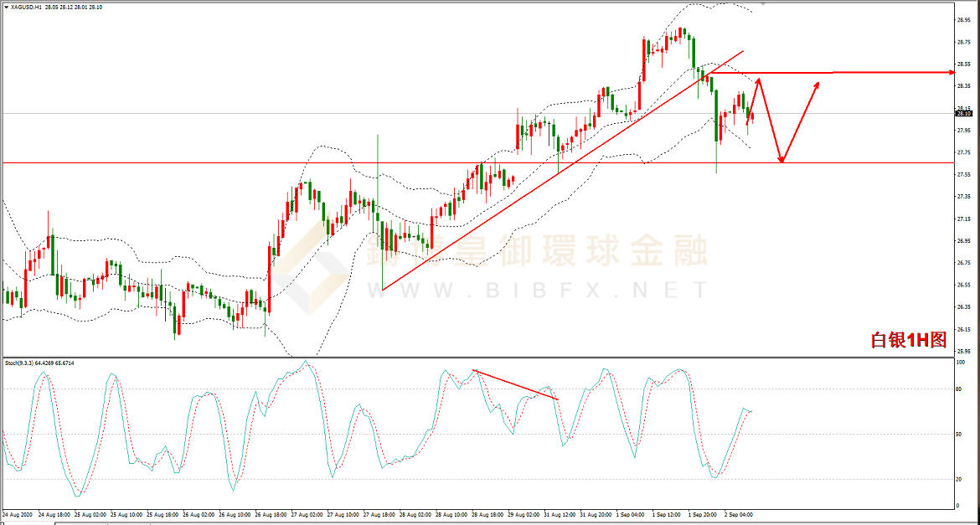
Task: Select the Stoch(9,3,3) indicator label
Action: pos(18,363)
